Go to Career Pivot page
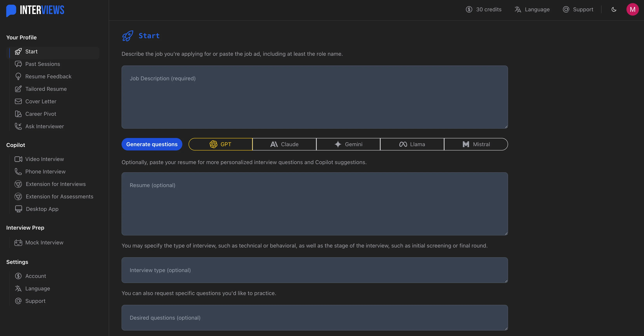The height and width of the screenshot is (336, 644). pos(41,114)
